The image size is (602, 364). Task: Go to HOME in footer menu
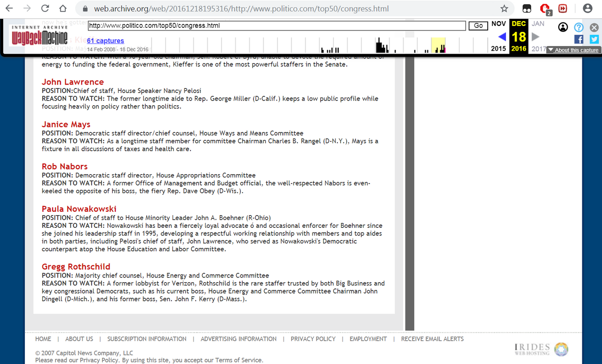43,339
